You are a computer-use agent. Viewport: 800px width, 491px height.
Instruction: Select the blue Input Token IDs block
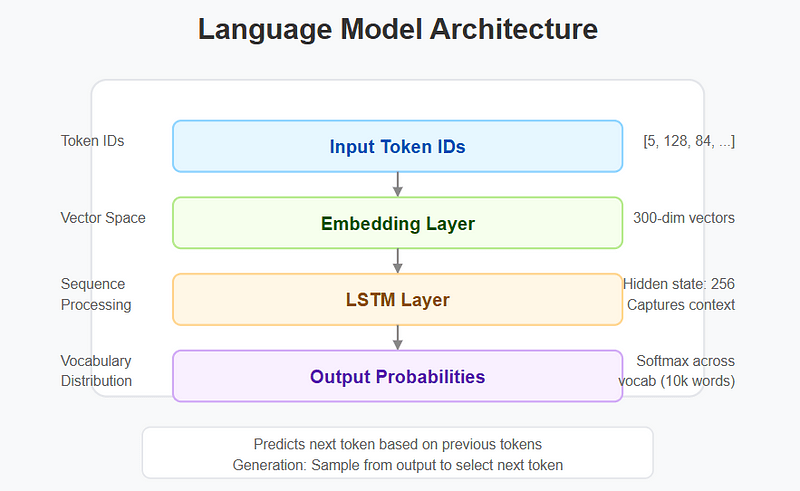coord(397,147)
